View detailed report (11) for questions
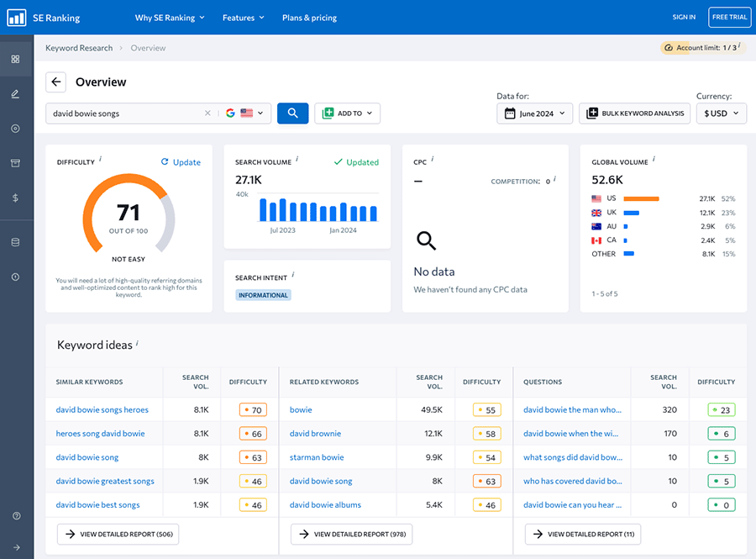 point(583,534)
